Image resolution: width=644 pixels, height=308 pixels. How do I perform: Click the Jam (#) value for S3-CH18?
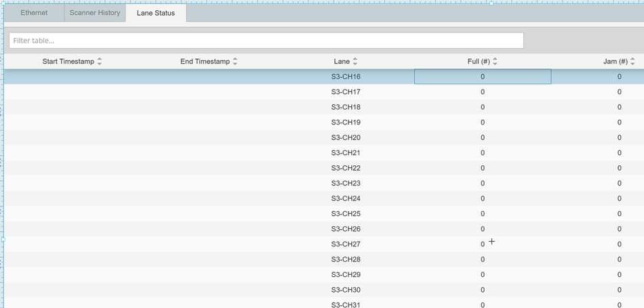[619, 107]
